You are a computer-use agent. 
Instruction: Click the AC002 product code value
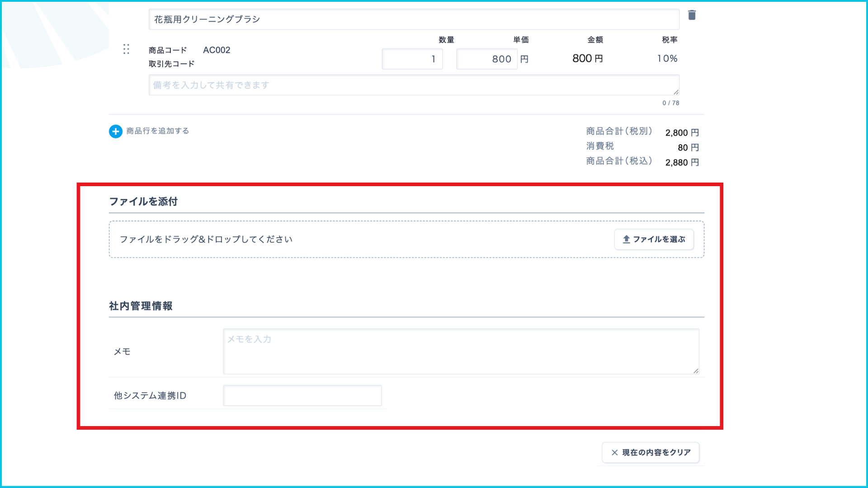coord(217,50)
